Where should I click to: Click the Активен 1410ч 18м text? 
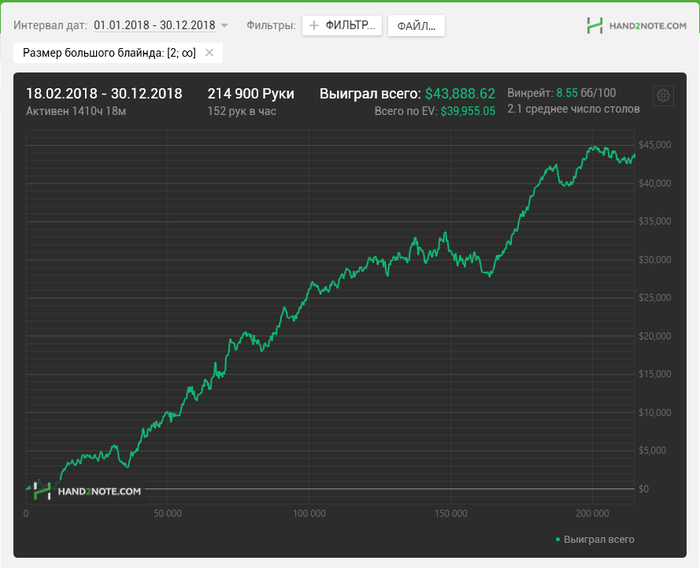pos(76,111)
